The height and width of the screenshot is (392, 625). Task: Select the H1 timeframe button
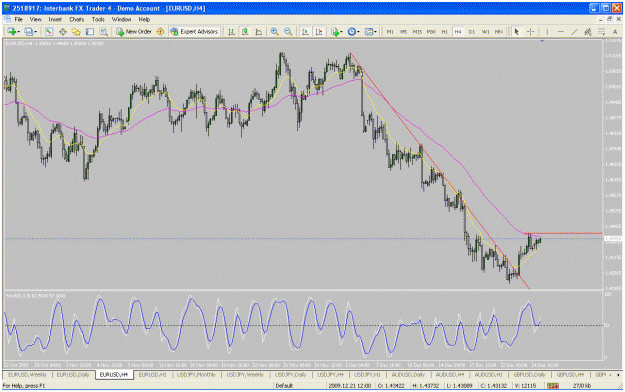[444, 32]
